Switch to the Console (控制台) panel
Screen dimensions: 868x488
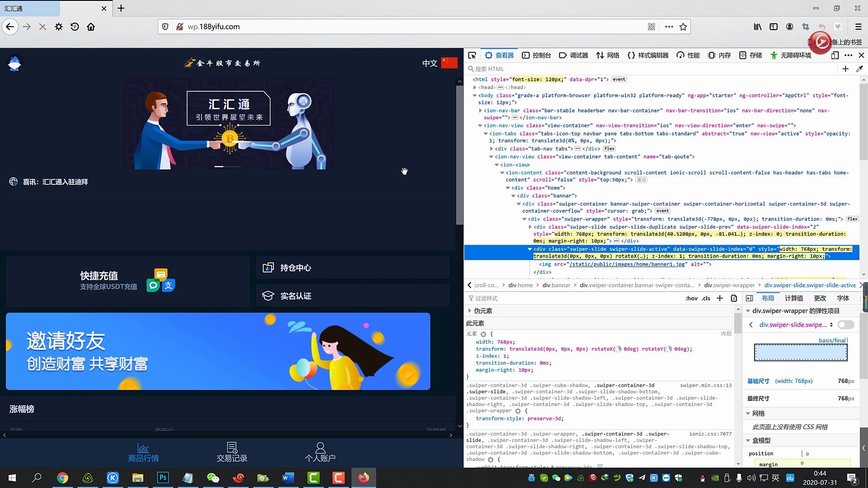click(x=537, y=55)
